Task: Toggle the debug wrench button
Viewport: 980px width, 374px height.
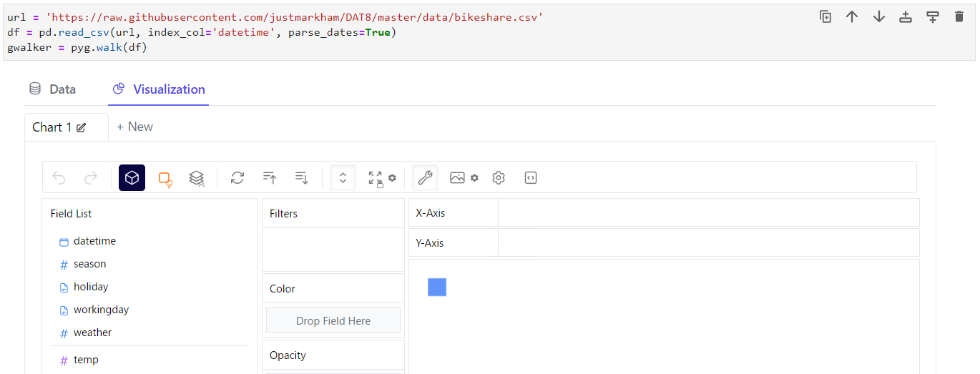Action: tap(425, 178)
